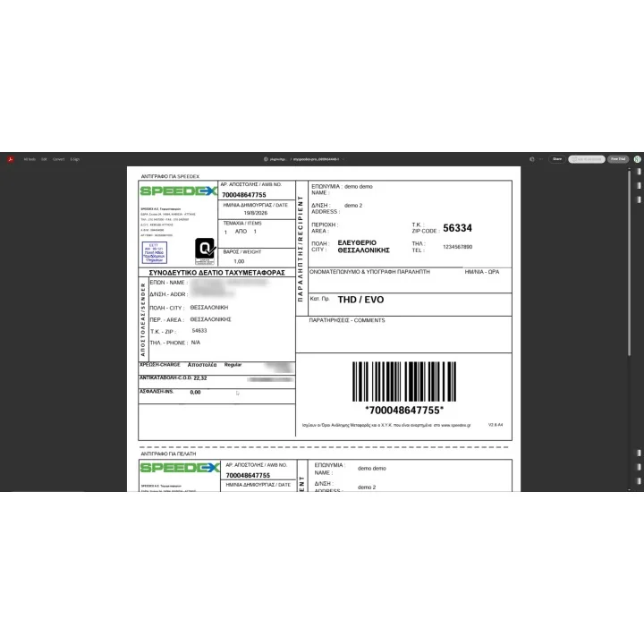The width and height of the screenshot is (644, 644).
Task: Click the weight value 1,00
Action: tap(239, 261)
